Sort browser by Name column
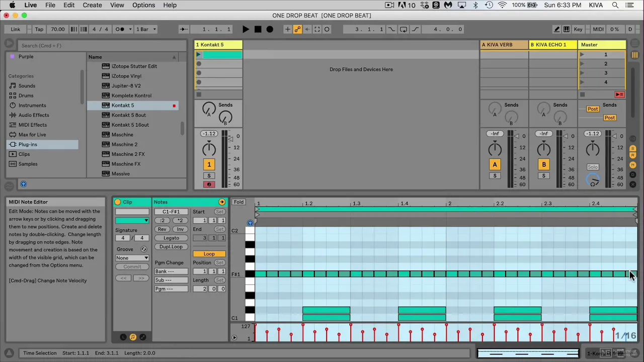This screenshot has height=362, width=644. pos(133,57)
